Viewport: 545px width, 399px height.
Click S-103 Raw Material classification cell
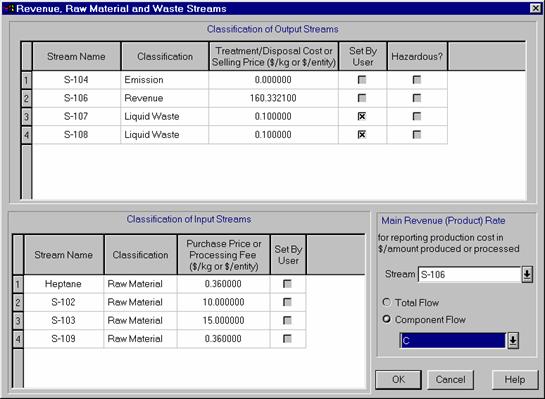(x=140, y=320)
